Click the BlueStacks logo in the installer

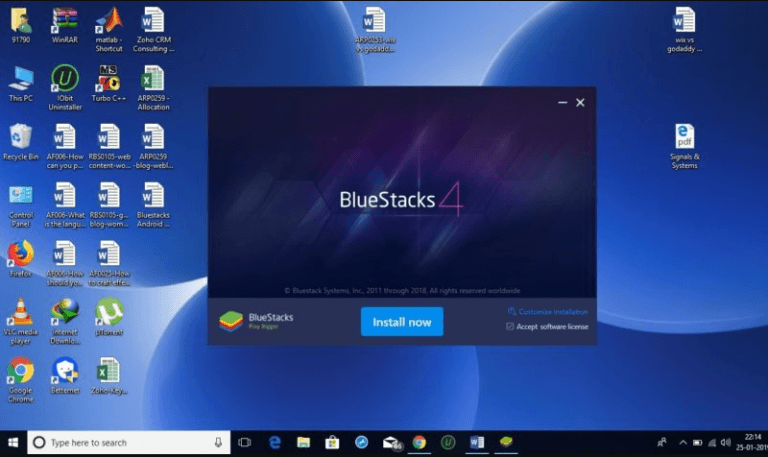pos(231,321)
